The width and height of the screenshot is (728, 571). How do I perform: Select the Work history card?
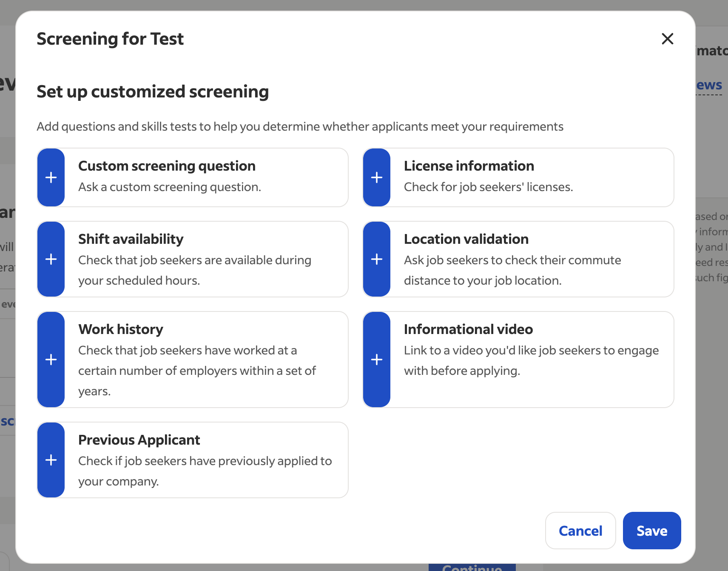click(x=192, y=360)
